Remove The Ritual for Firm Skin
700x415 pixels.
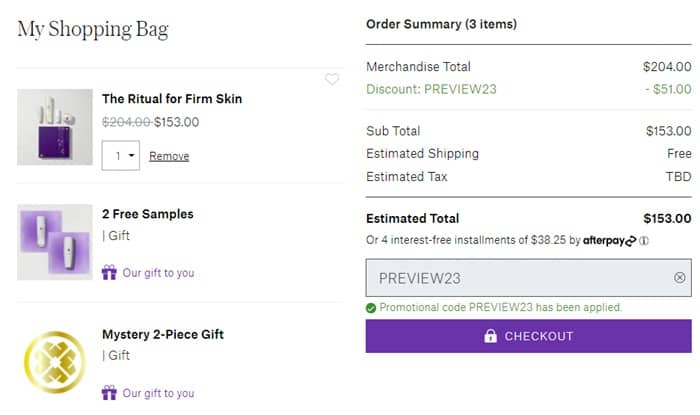pos(169,156)
